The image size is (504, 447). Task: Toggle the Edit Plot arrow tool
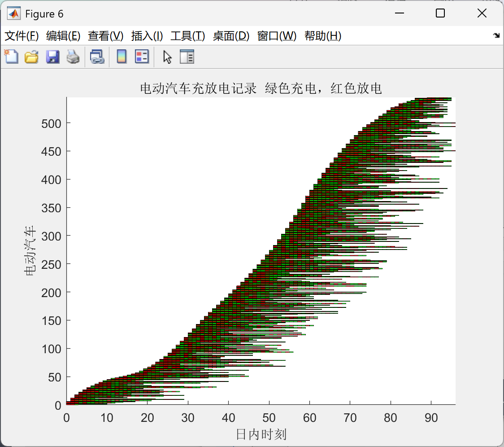[167, 57]
